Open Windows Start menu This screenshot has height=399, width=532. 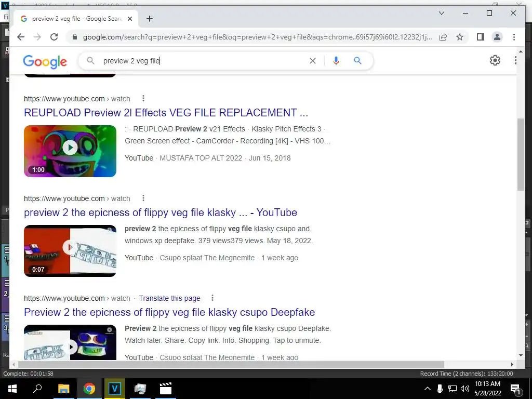click(12, 389)
